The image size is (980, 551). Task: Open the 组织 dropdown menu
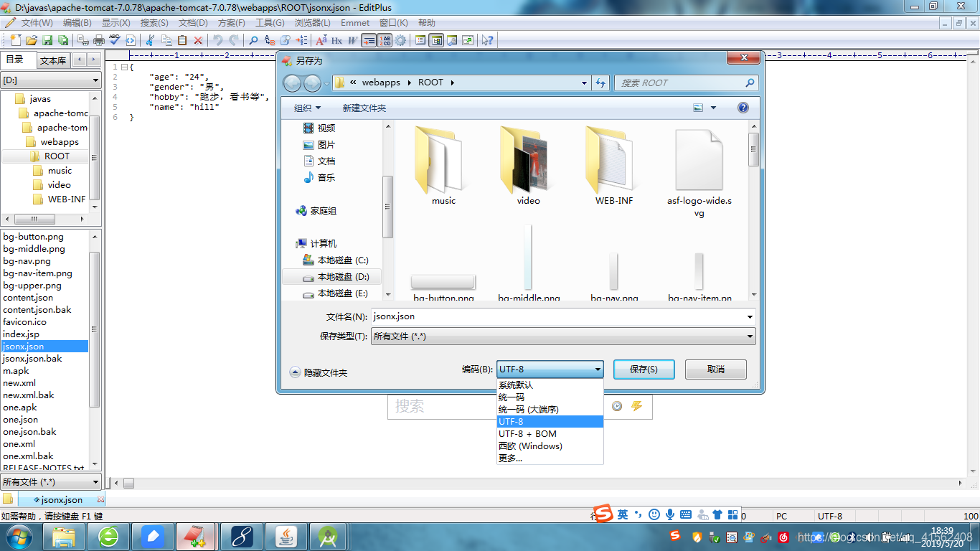tap(307, 108)
